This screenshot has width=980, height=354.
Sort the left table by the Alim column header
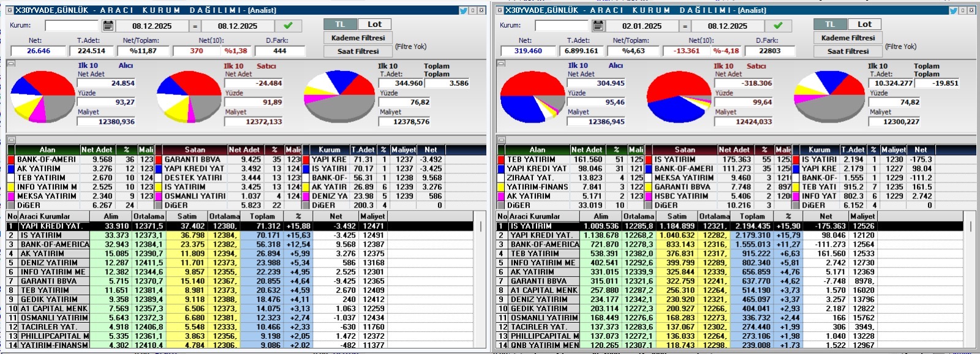[x=111, y=216]
